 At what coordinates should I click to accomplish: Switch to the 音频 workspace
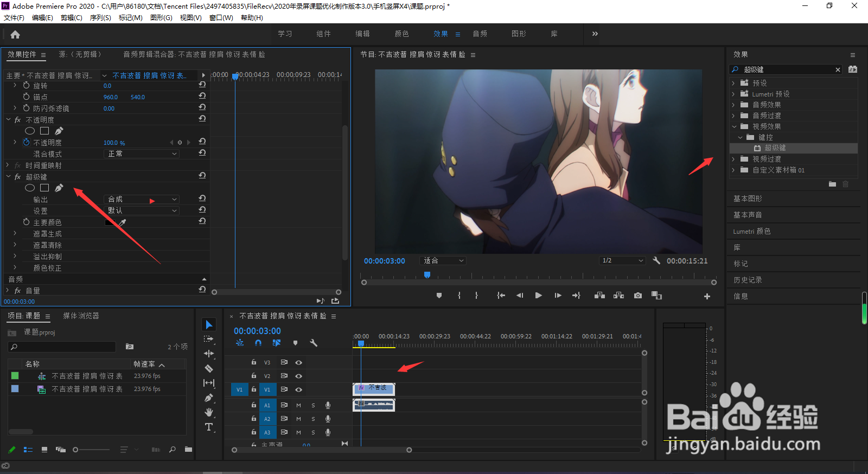[480, 34]
